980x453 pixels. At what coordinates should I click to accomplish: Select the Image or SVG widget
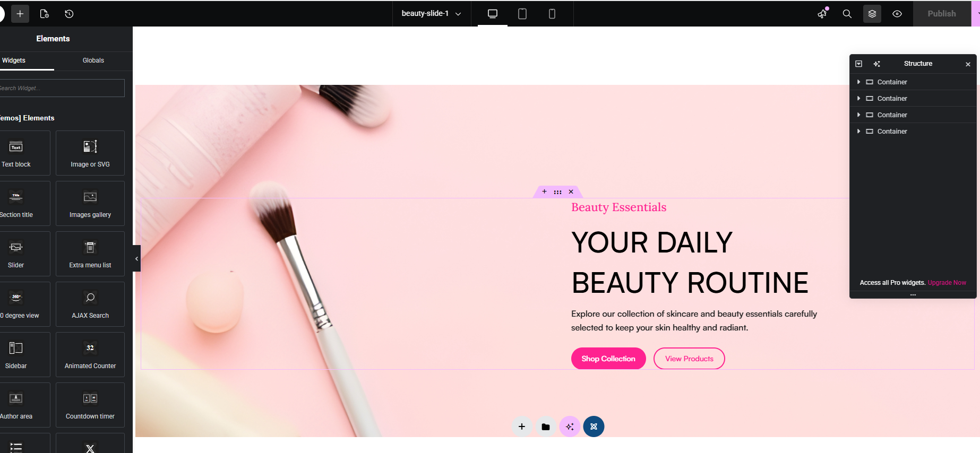[90, 153]
